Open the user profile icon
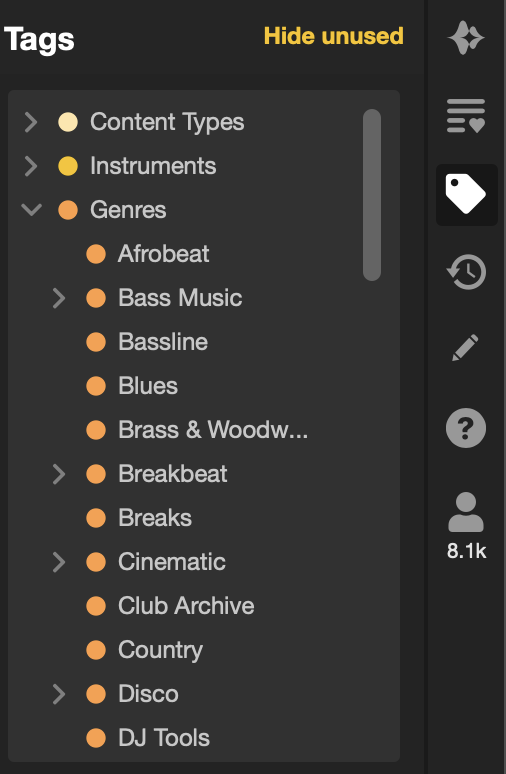The height and width of the screenshot is (774, 506). 466,512
